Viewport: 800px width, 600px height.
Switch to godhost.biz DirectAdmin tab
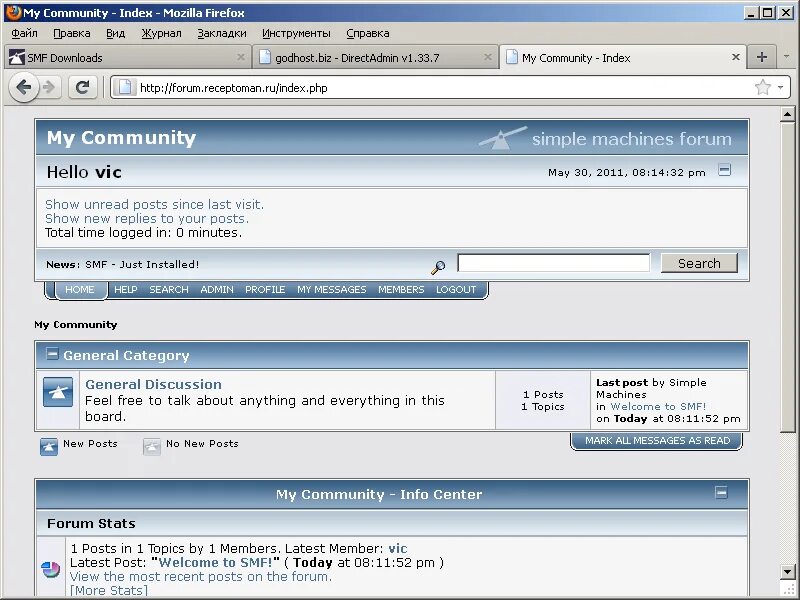pos(376,58)
